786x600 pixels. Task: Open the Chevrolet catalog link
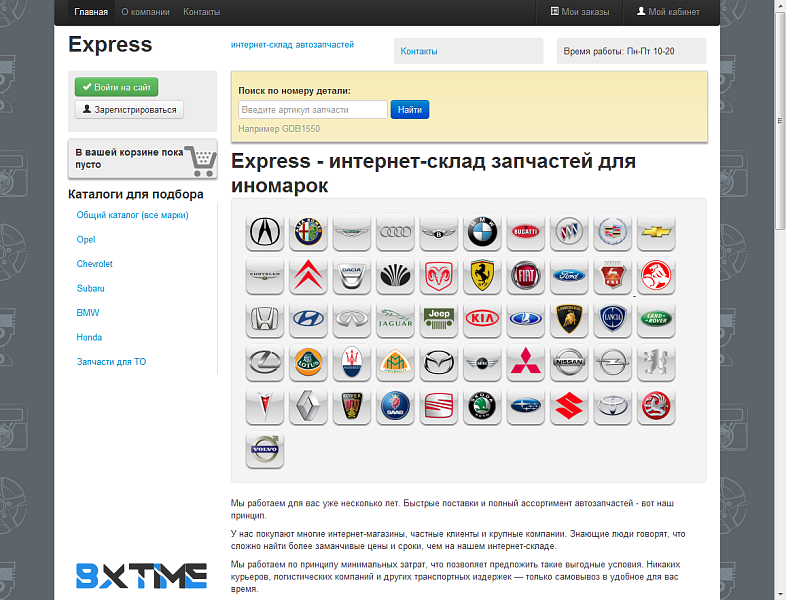94,264
